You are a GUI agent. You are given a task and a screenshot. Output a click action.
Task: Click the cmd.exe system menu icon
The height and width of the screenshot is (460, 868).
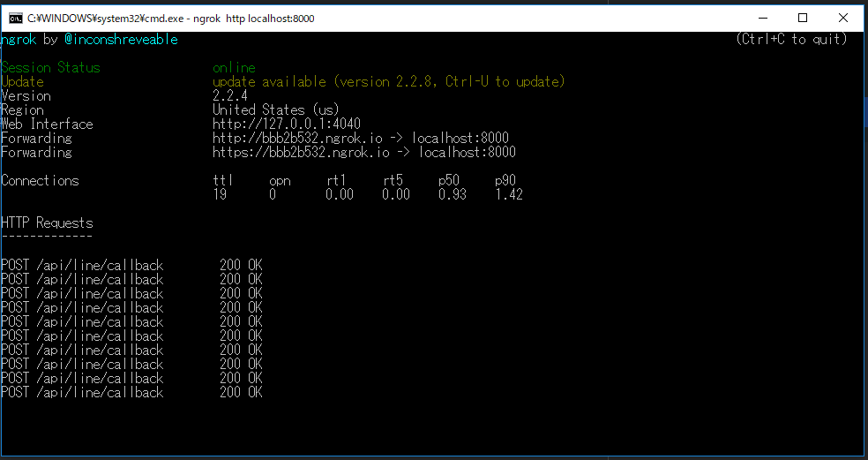[16, 19]
